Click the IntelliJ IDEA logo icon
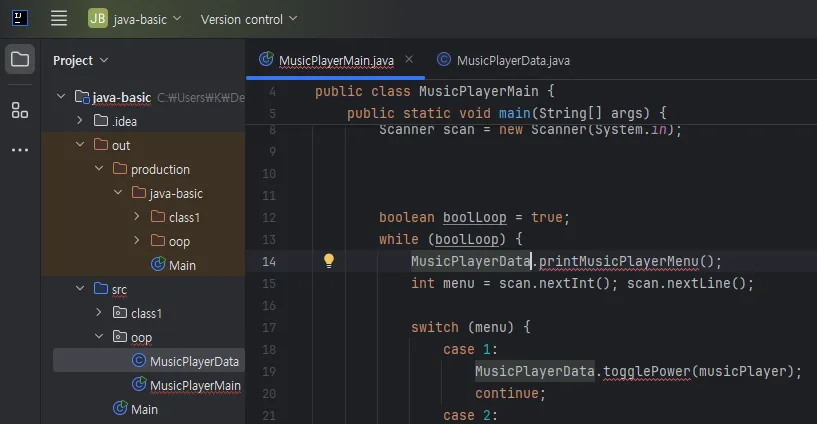The image size is (817, 424). tap(20, 18)
